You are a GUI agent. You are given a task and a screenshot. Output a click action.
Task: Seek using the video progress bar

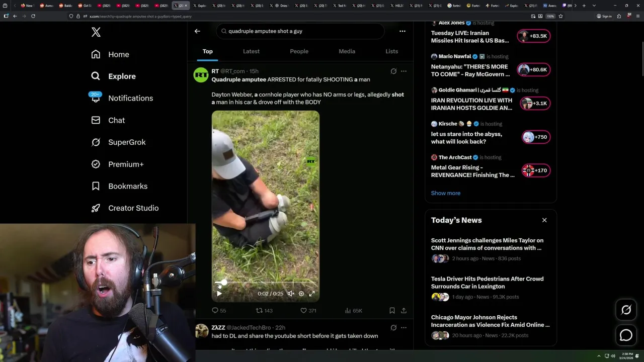tap(267, 283)
